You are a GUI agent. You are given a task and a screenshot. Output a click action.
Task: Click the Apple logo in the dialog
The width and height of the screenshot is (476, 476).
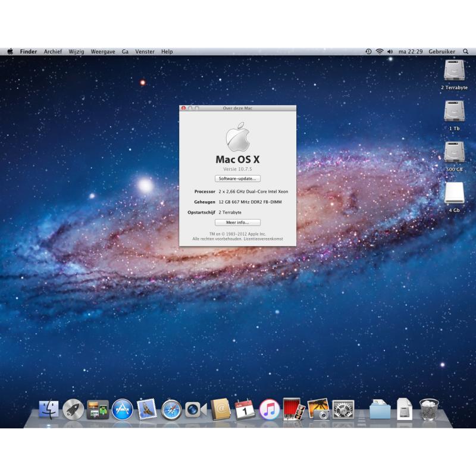[237, 137]
